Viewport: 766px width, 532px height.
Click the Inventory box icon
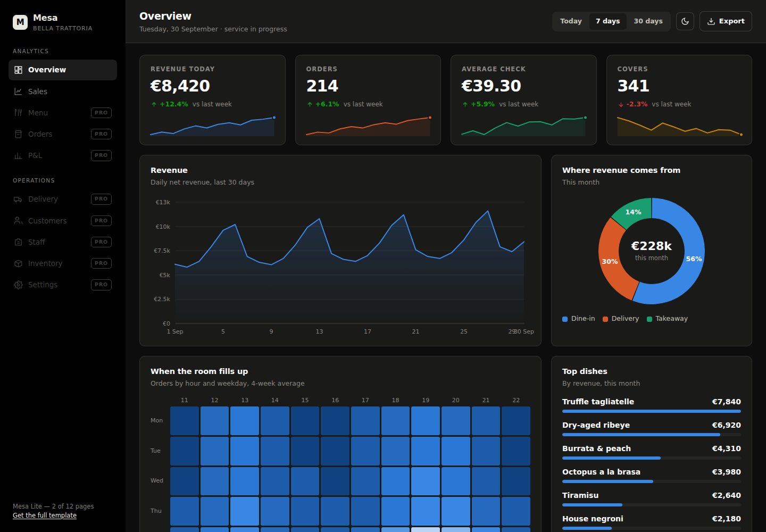click(18, 263)
